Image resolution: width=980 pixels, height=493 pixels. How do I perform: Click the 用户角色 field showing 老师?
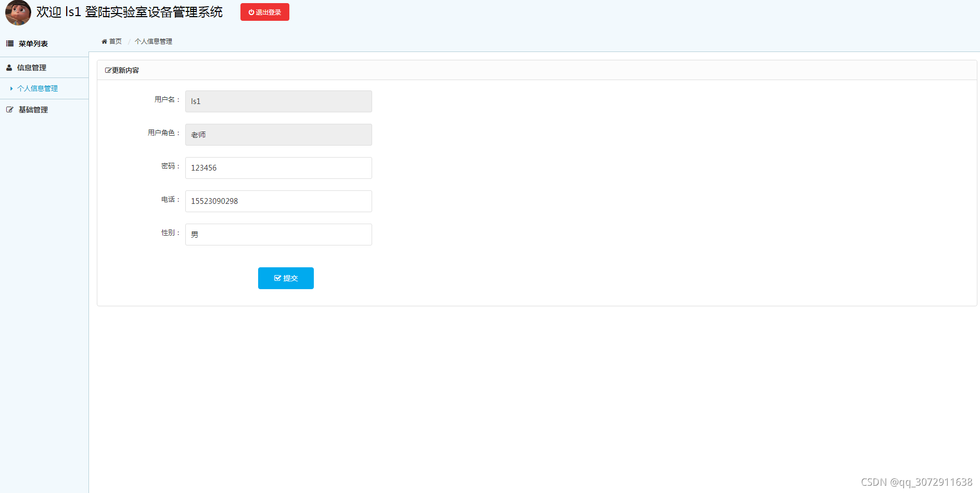278,135
